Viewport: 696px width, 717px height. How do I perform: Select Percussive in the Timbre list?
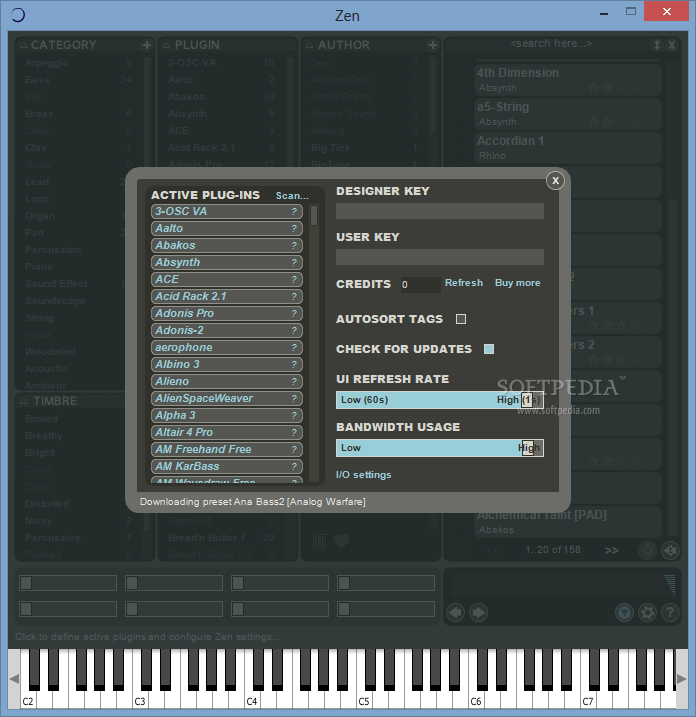(x=79, y=538)
